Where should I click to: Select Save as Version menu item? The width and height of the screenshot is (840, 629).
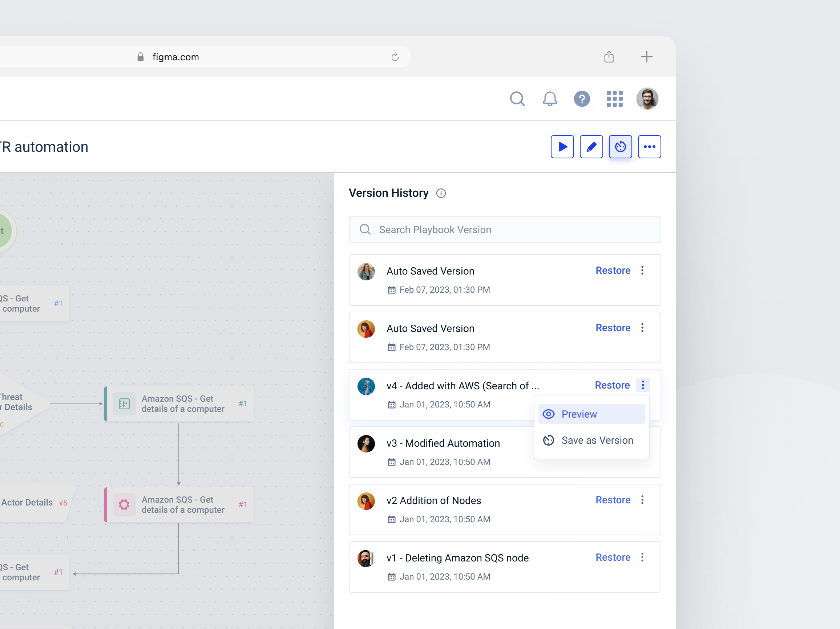tap(591, 441)
